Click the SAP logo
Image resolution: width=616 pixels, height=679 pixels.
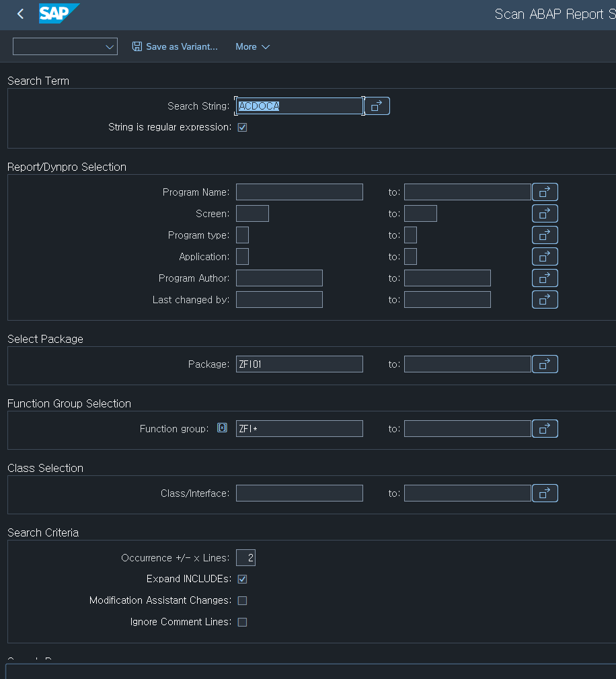(x=59, y=13)
